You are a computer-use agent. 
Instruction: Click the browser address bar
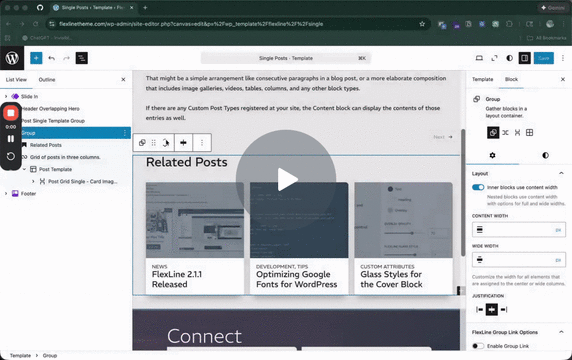click(237, 24)
